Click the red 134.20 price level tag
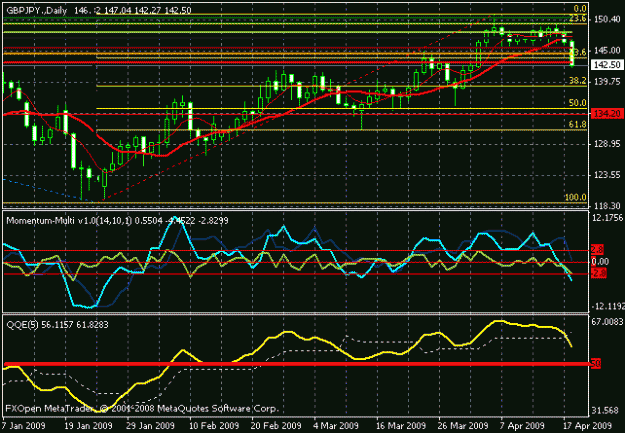This screenshot has width=625, height=433. (x=607, y=114)
